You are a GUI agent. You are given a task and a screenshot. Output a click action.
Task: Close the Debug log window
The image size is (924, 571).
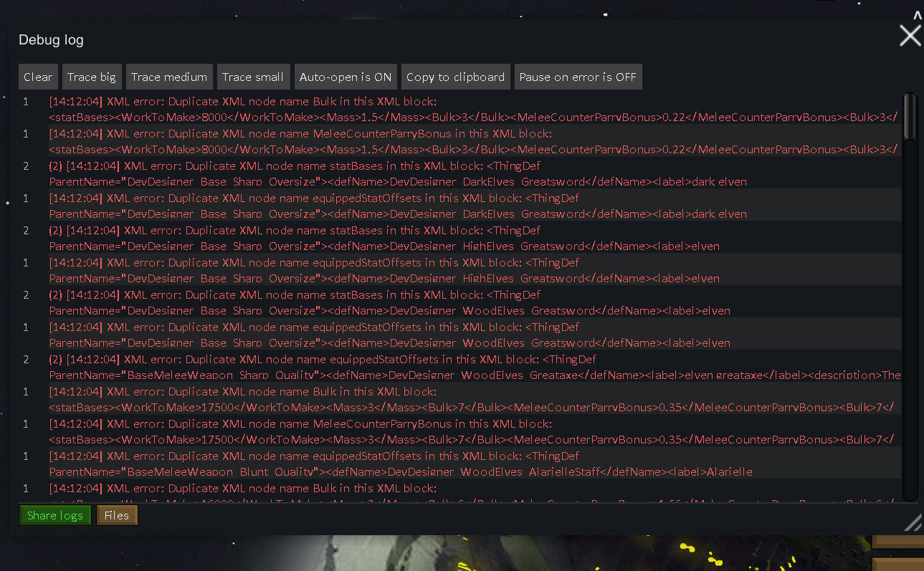pos(910,36)
